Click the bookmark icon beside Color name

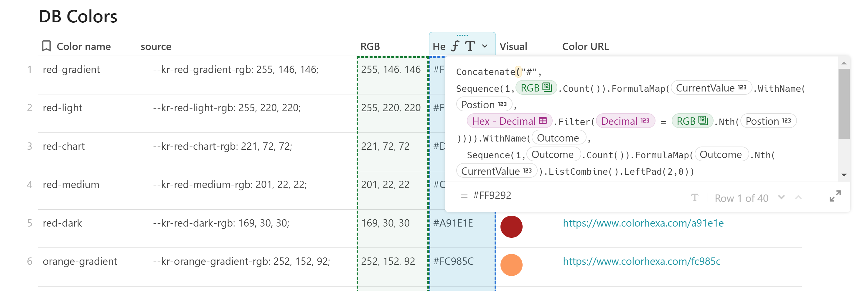[46, 46]
